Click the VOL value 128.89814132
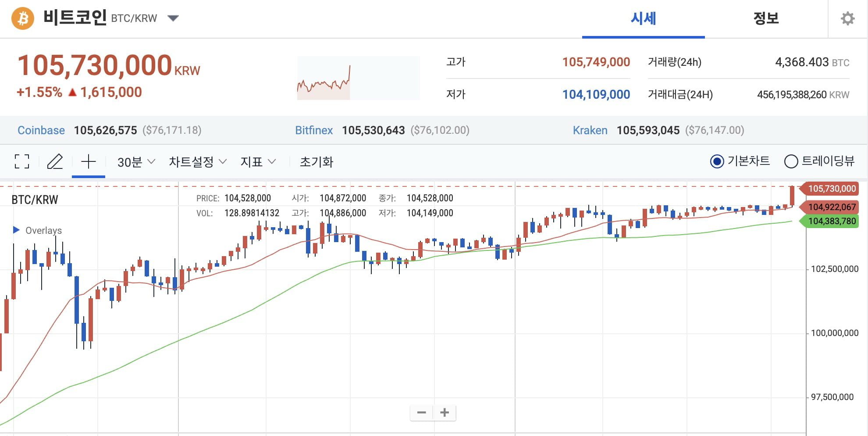Screen dimensions: 868x436 252,213
